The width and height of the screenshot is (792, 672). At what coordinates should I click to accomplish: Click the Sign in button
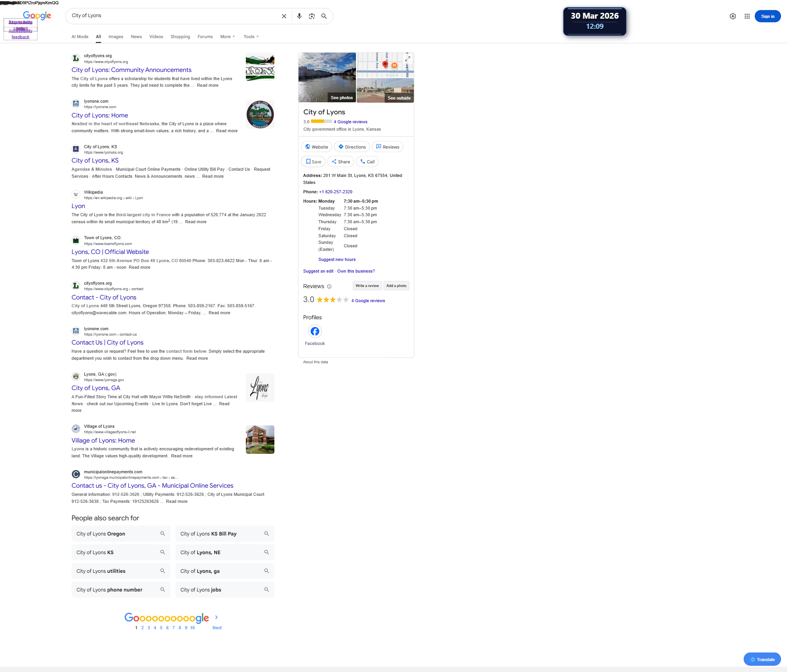(x=767, y=16)
